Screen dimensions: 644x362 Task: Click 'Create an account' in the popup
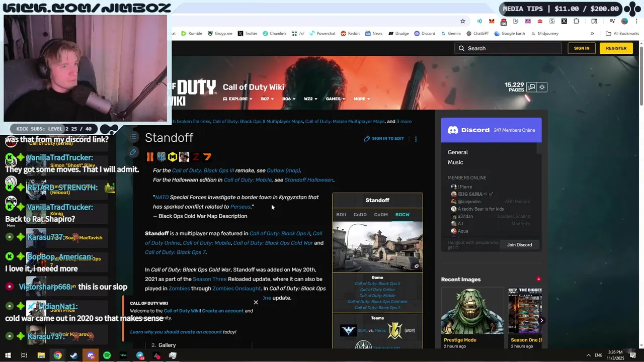[223, 311]
